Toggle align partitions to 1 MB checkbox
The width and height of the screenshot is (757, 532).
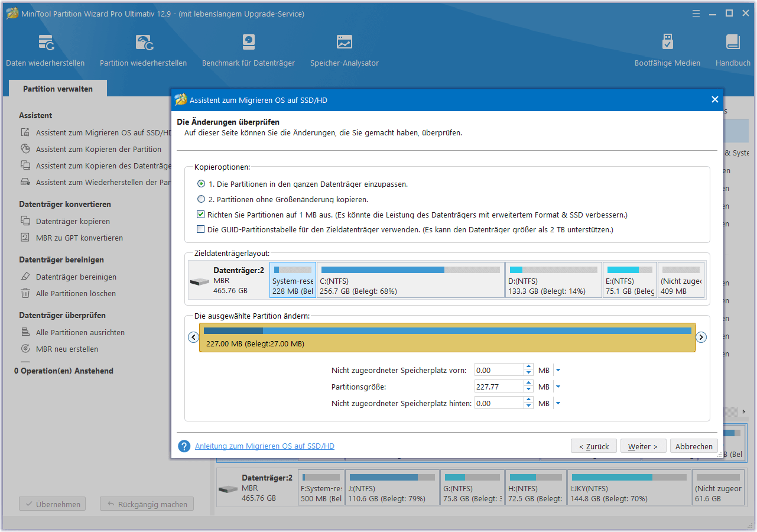[x=201, y=215]
